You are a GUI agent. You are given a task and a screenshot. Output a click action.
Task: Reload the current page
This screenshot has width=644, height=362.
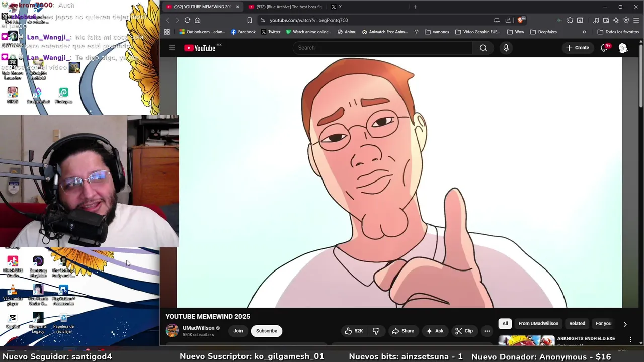(187, 20)
